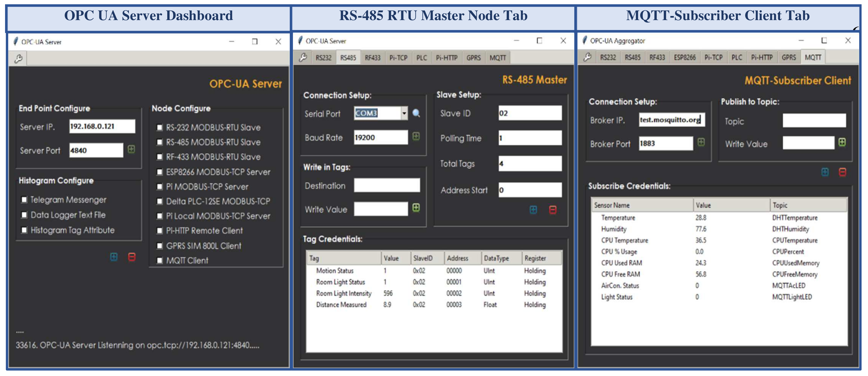868x376 pixels.
Task: Click red remove icon under Slave Setup
Action: coord(553,210)
